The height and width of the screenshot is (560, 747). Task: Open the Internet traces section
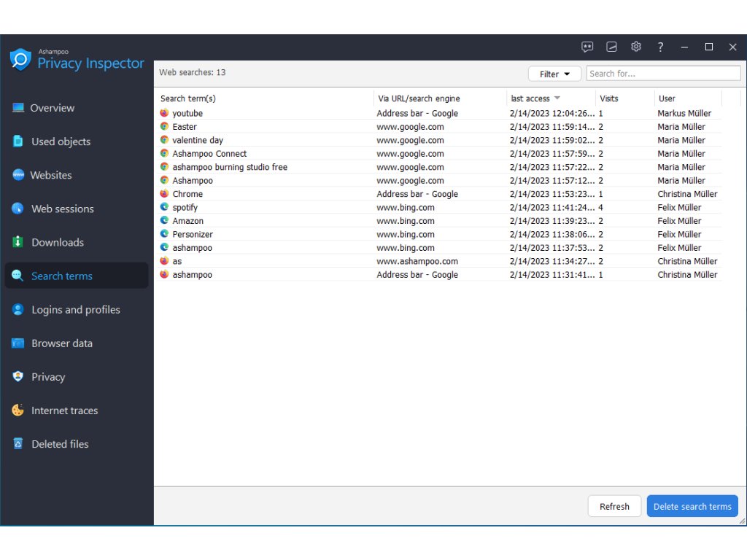pos(65,411)
